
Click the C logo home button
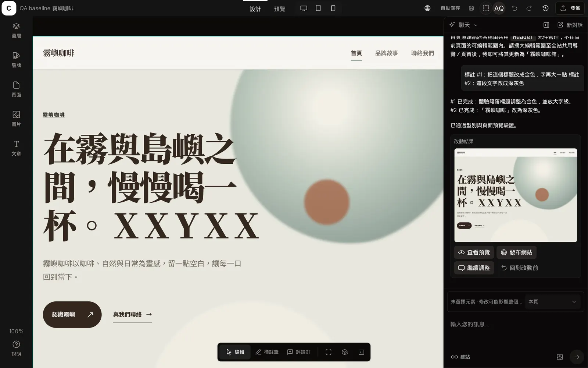[x=9, y=8]
